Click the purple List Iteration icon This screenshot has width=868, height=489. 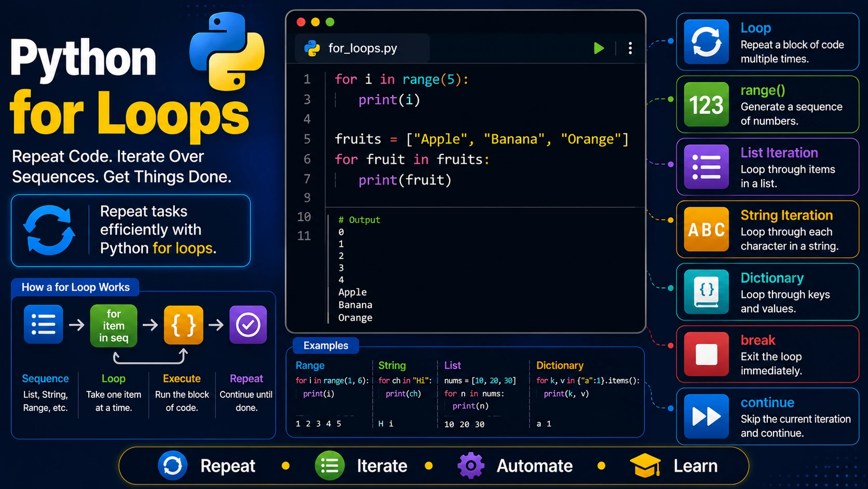point(706,167)
